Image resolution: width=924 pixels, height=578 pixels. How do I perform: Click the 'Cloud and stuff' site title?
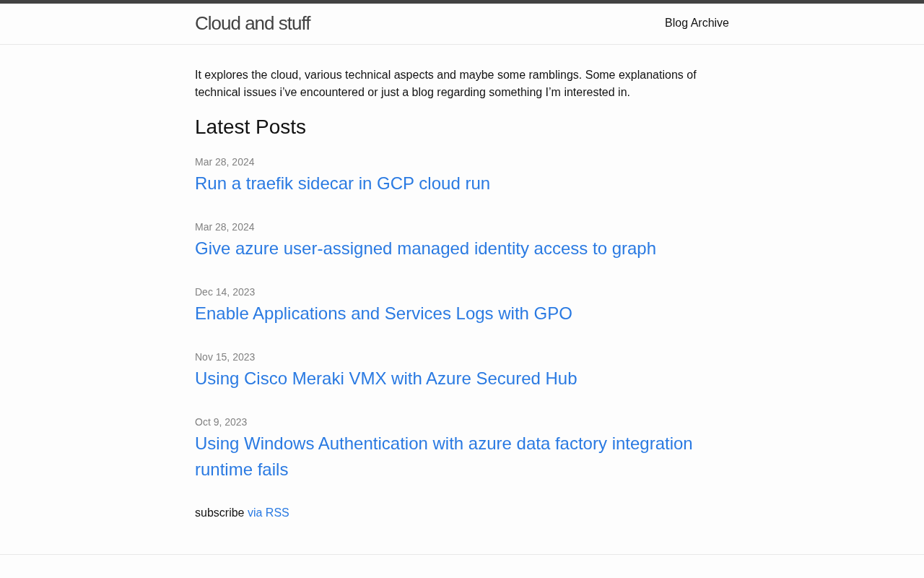tap(253, 23)
